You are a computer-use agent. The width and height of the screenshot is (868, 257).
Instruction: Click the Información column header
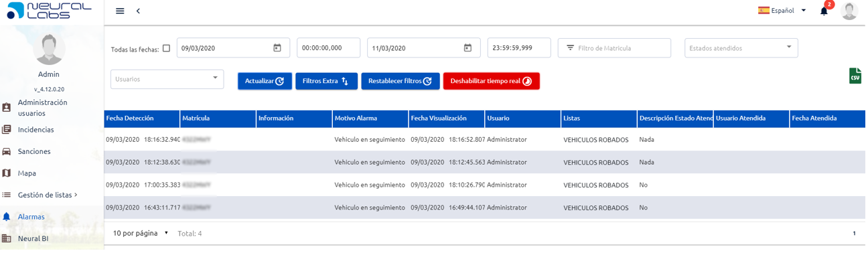[x=295, y=118]
